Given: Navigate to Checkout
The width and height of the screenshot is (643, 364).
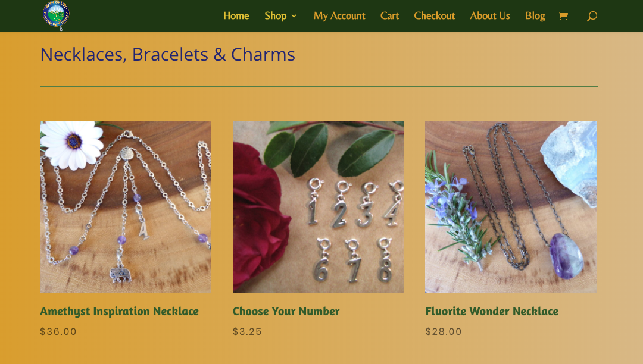Looking at the screenshot, I should point(434,15).
